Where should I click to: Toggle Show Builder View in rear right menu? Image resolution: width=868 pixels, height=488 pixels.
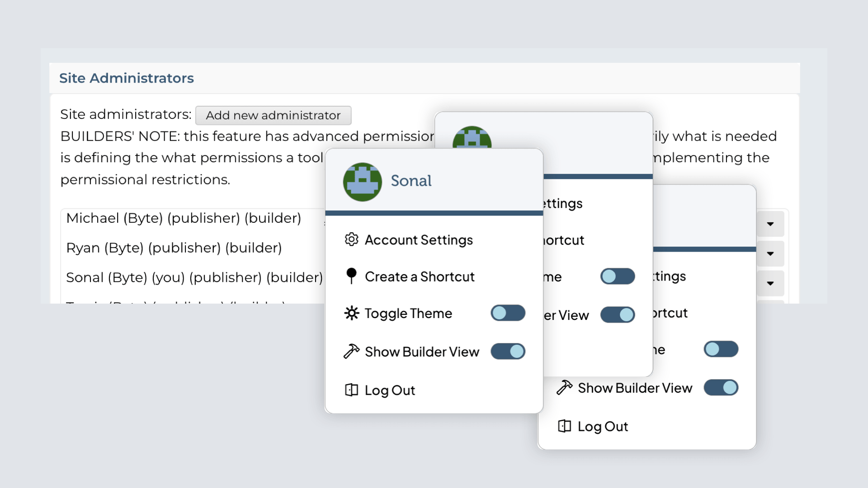pyautogui.click(x=721, y=388)
